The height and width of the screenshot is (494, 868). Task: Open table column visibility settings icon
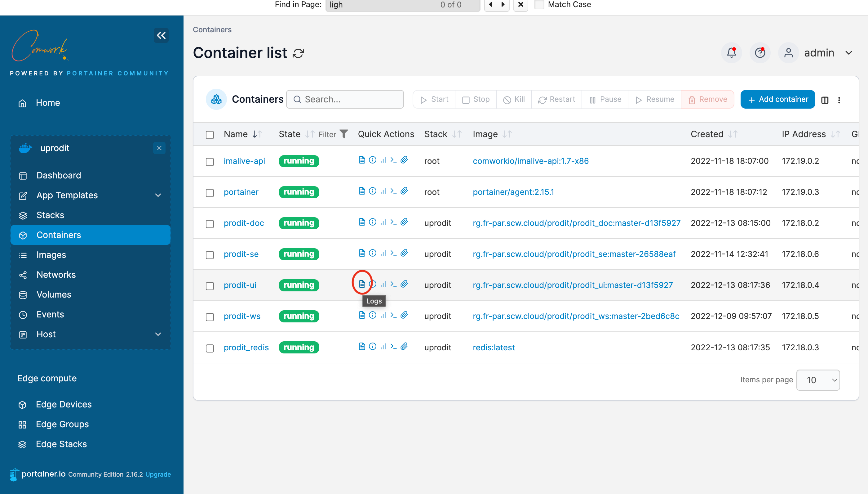coord(825,100)
